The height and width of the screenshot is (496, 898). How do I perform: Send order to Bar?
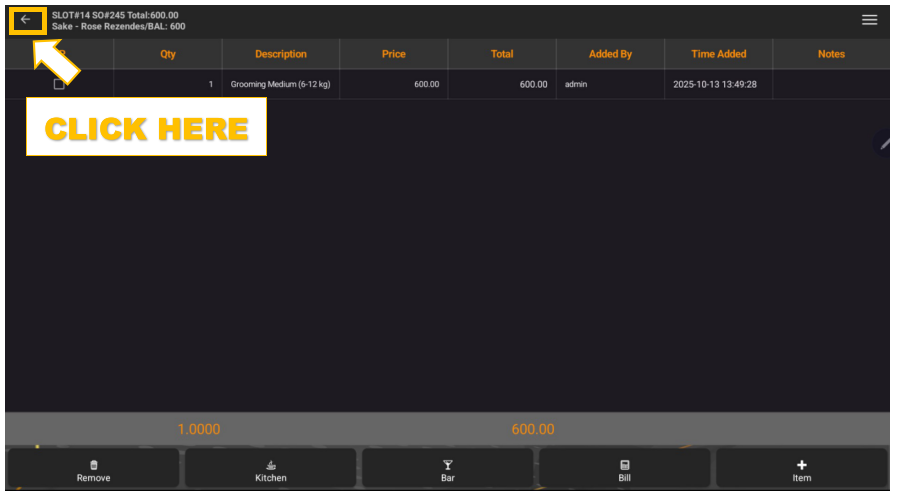click(447, 469)
